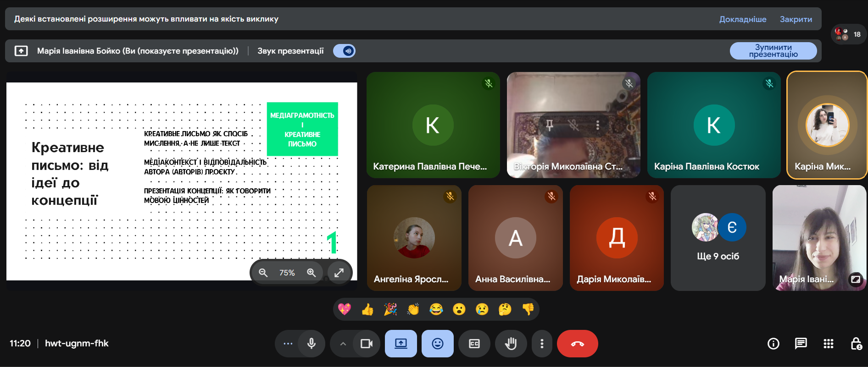Toggle the presentation audio switch
The height and width of the screenshot is (367, 868).
pyautogui.click(x=344, y=51)
